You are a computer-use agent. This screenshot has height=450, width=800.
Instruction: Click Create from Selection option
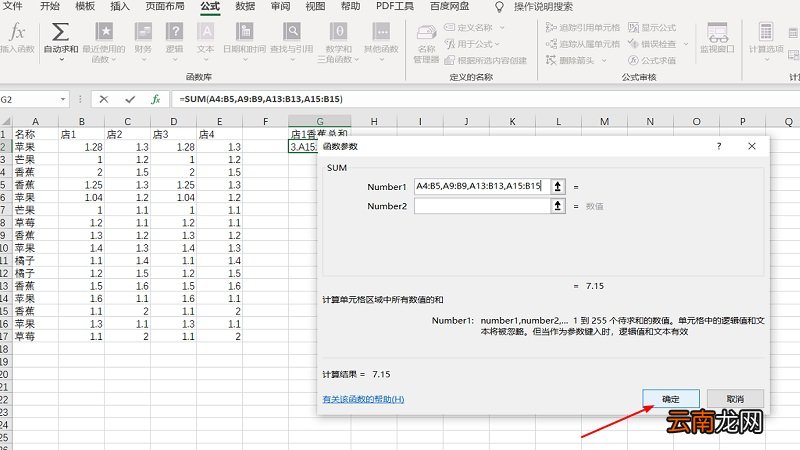tap(485, 60)
